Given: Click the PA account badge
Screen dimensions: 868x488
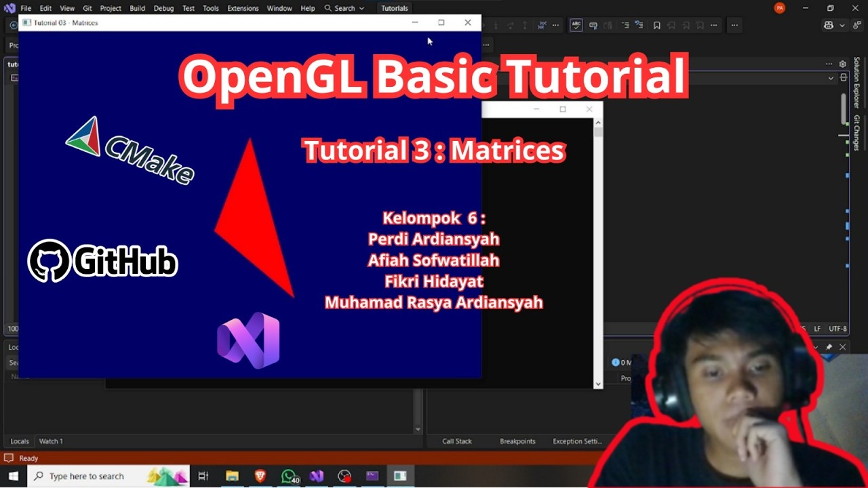Looking at the screenshot, I should point(780,8).
